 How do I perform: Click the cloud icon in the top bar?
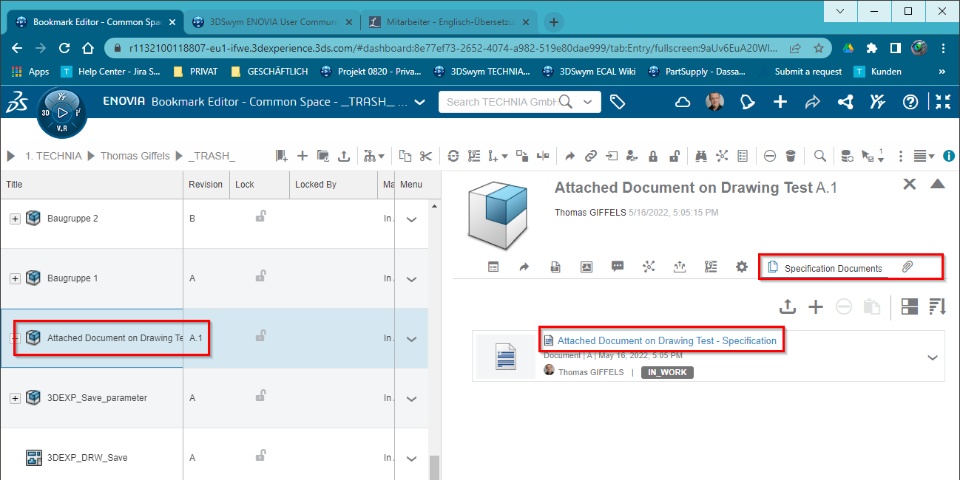click(x=683, y=102)
